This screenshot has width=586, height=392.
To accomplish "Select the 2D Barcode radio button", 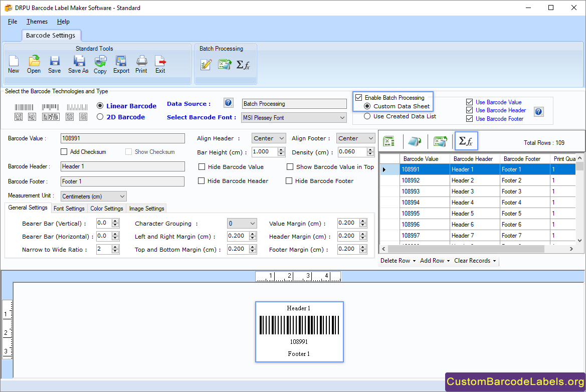I will pos(100,117).
